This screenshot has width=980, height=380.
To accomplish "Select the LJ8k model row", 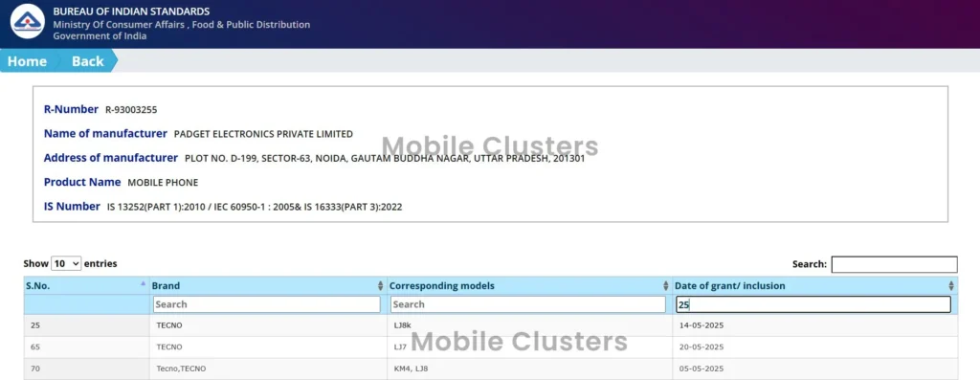I will 491,325.
